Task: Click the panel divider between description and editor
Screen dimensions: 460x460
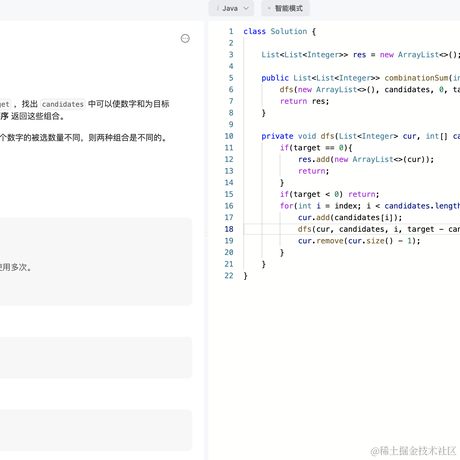Action: pyautogui.click(x=206, y=232)
